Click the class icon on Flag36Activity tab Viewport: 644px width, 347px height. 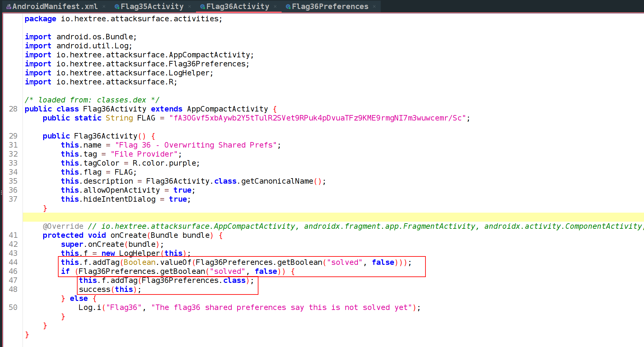click(x=202, y=6)
